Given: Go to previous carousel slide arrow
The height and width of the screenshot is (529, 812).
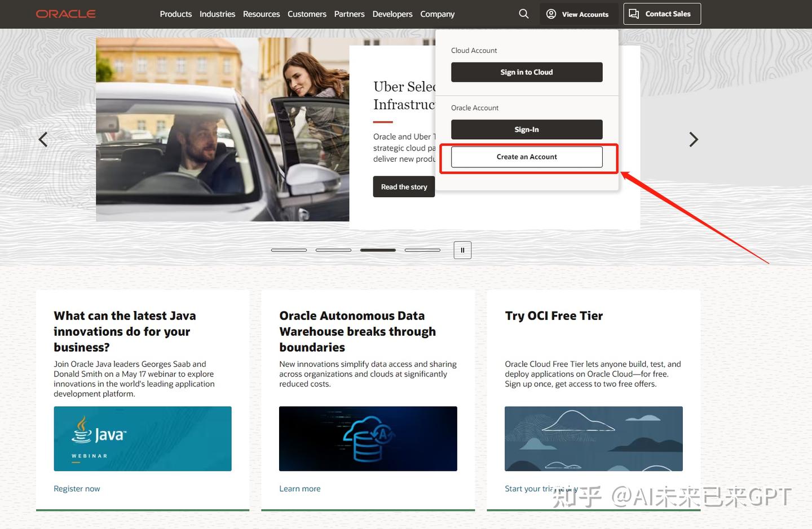Looking at the screenshot, I should coord(43,139).
